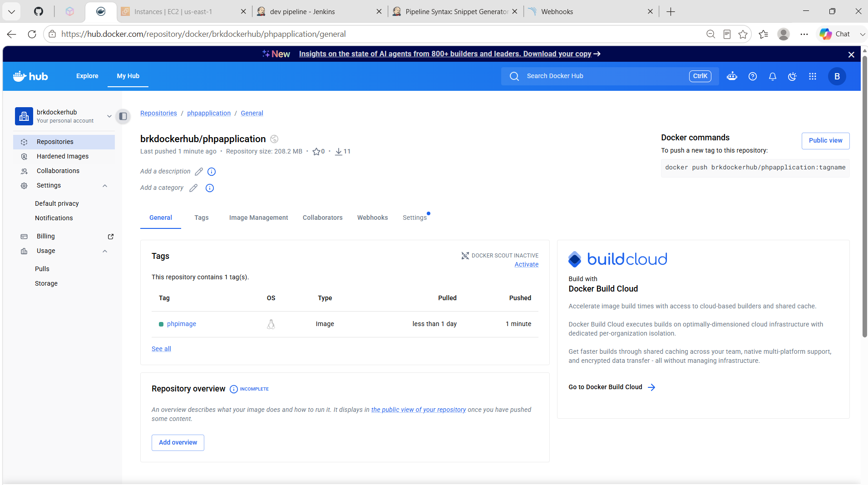Open Notifications settings item
868x485 pixels.
[x=54, y=218]
